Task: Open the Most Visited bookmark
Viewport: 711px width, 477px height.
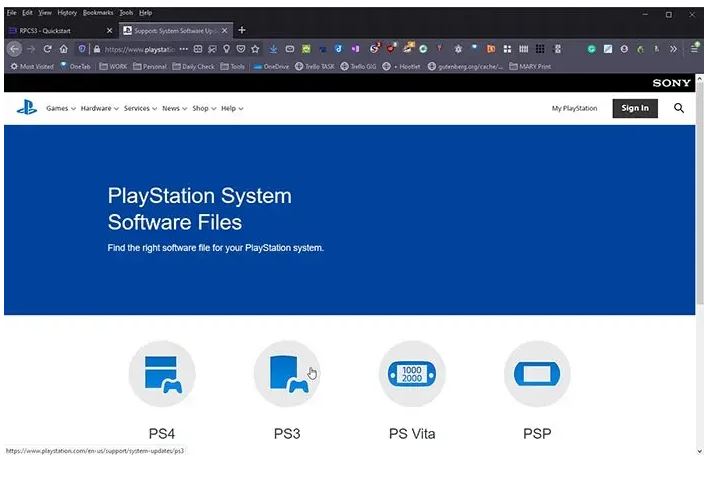Action: (x=32, y=66)
